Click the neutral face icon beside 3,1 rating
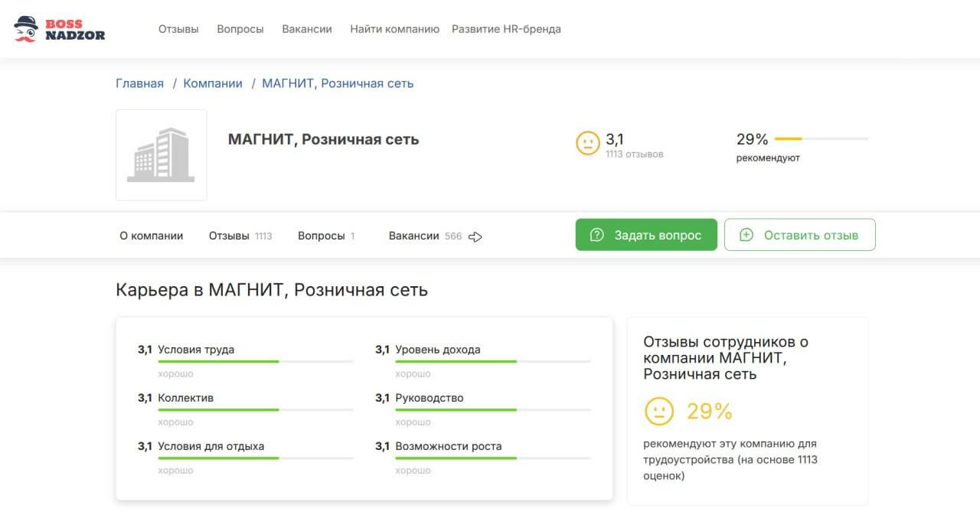This screenshot has width=980, height=531. click(x=588, y=143)
